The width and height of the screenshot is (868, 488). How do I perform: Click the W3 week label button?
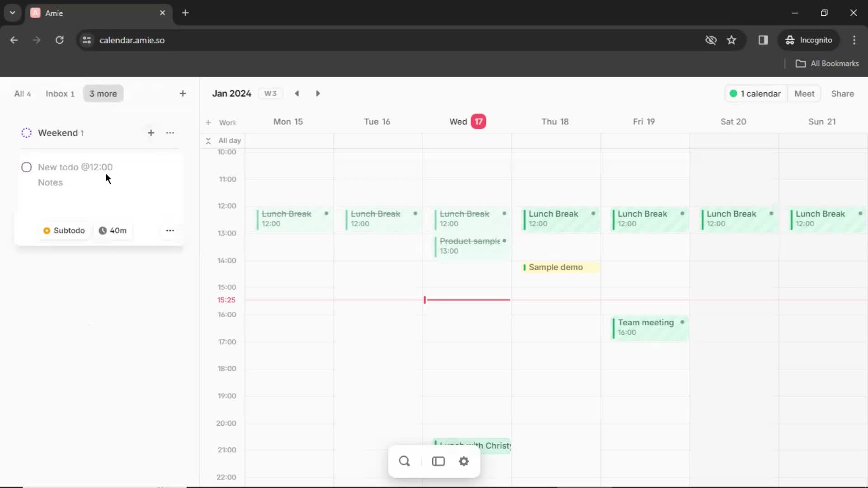coord(271,94)
